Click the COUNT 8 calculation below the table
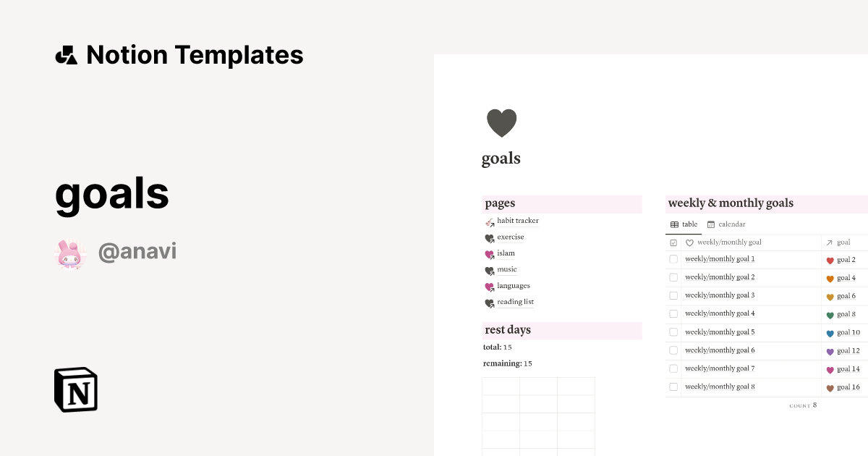This screenshot has width=868, height=456. click(x=802, y=405)
